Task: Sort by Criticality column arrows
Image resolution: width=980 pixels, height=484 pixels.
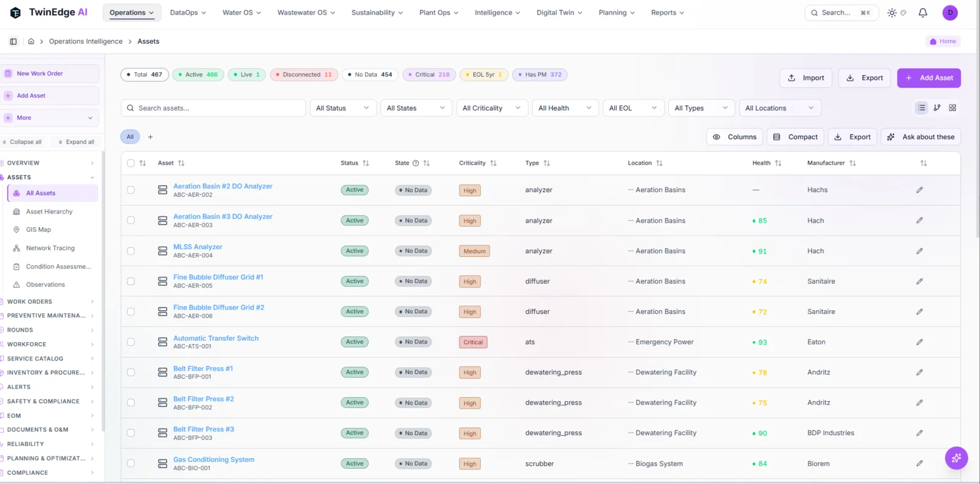Action: [493, 163]
